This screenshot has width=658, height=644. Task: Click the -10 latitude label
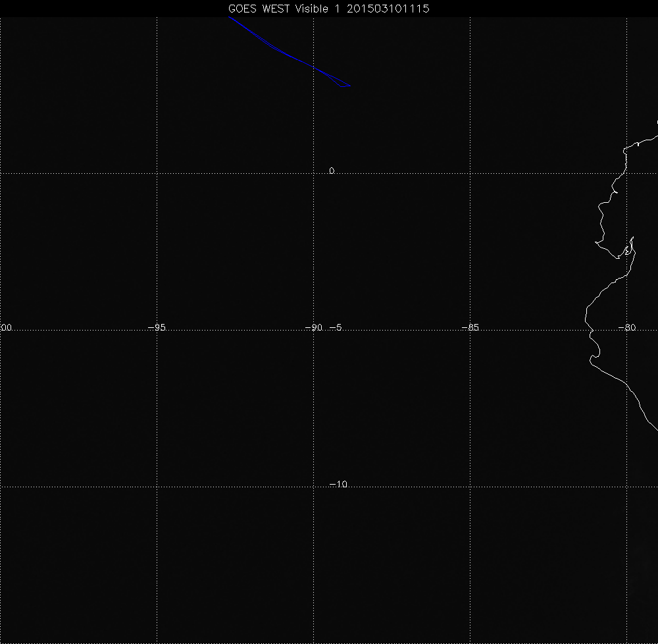click(x=338, y=485)
